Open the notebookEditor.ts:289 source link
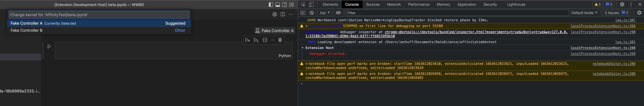The image size is (644, 106). tap(614, 64)
